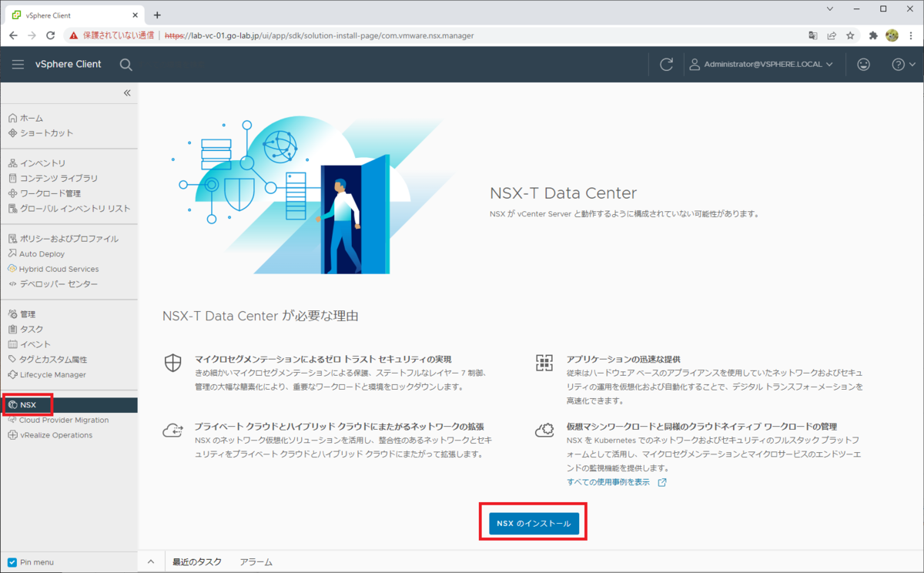Click the vSphere Client title in the header
The image size is (924, 573).
68,65
